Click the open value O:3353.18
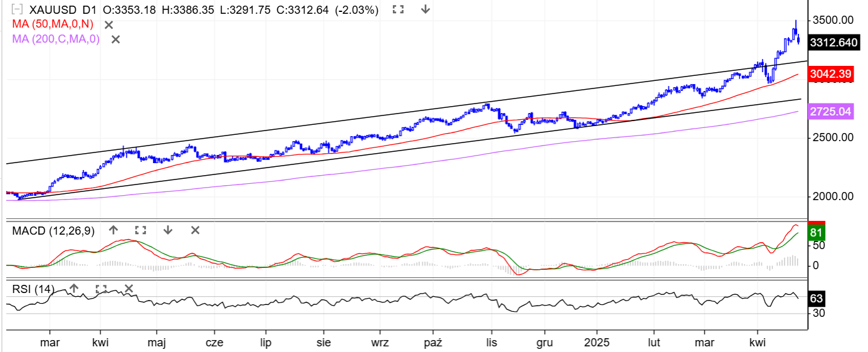 [x=128, y=10]
